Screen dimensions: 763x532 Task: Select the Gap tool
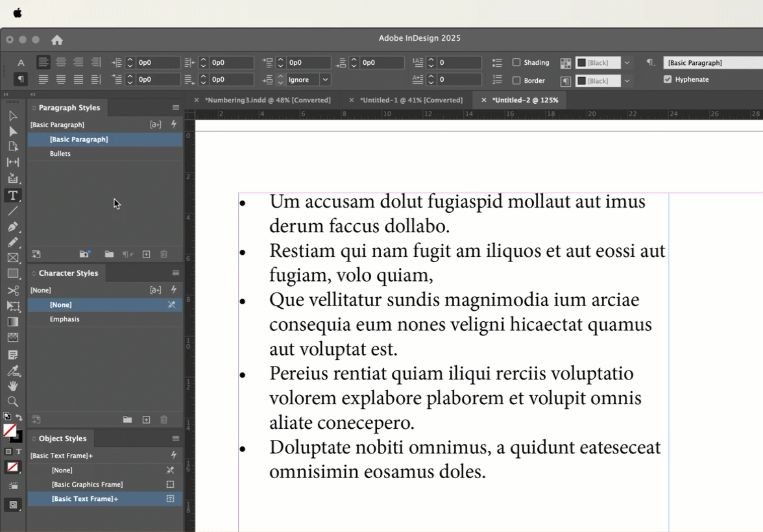point(13,162)
